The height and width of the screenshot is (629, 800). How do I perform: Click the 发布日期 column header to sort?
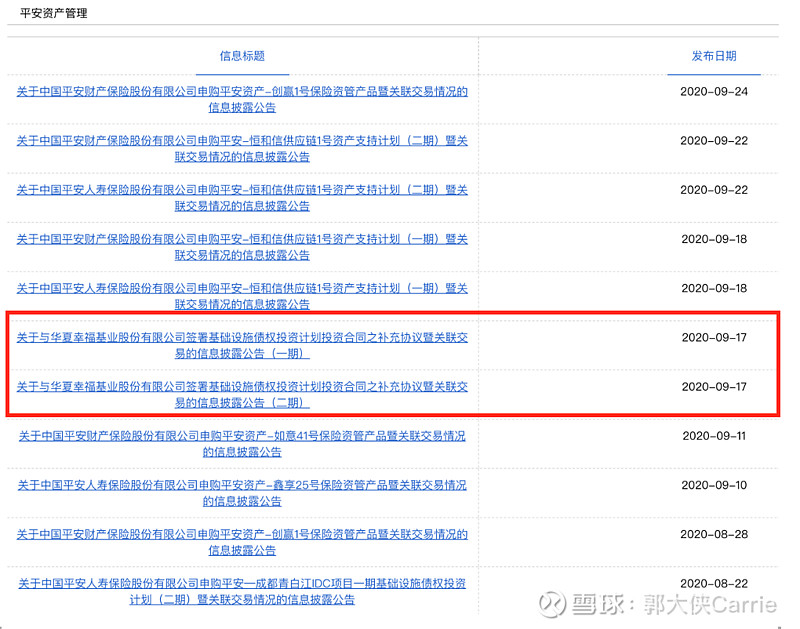pos(712,57)
